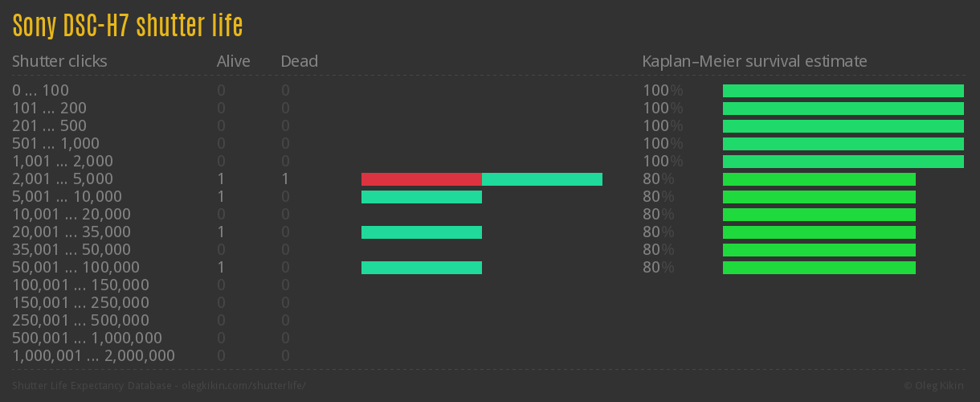Image resolution: width=980 pixels, height=402 pixels.
Task: Select the 1,001 ... 2,000 row label
Action: click(63, 162)
